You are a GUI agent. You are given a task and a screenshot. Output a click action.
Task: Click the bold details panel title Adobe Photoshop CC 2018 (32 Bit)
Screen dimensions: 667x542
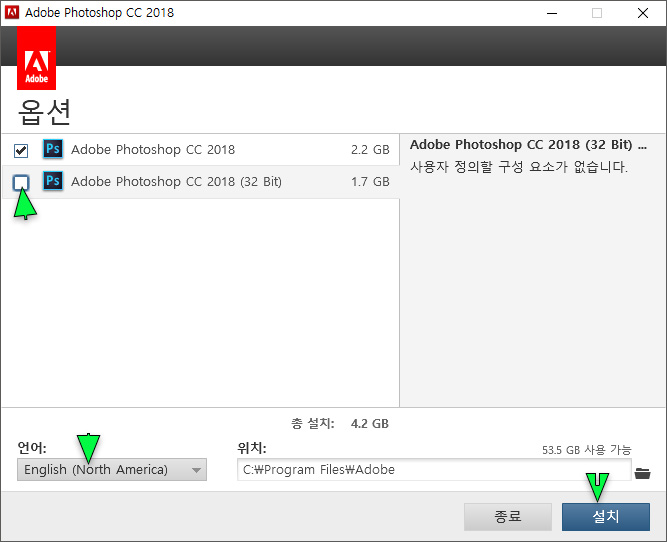(528, 145)
